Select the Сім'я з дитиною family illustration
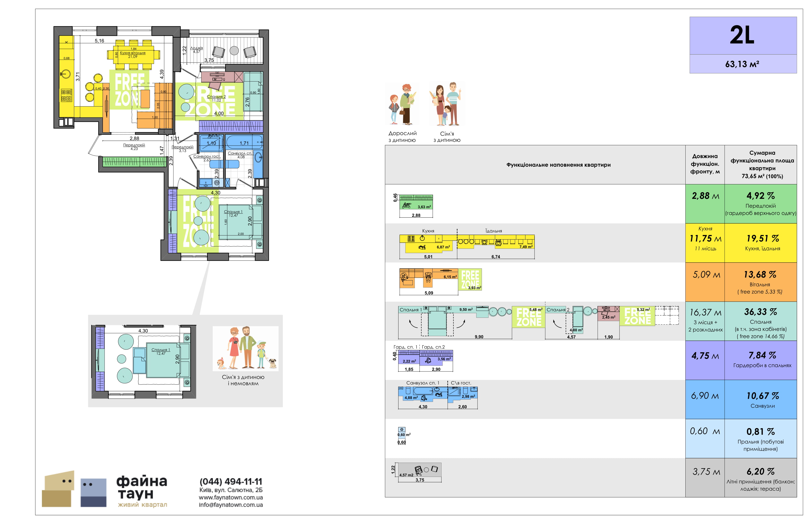The image size is (812, 524). coord(446,104)
